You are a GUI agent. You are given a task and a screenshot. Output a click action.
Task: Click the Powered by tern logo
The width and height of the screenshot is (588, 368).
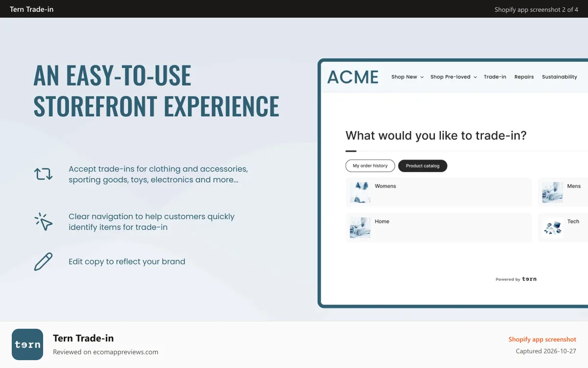click(x=516, y=279)
